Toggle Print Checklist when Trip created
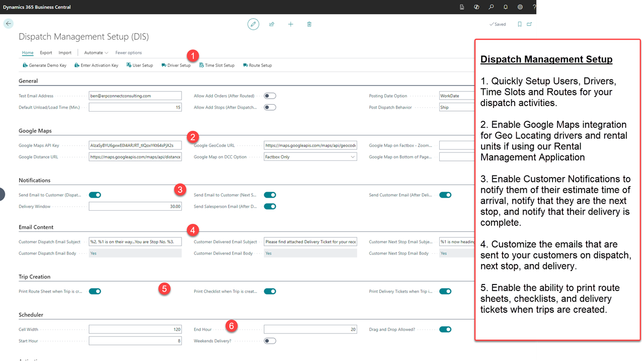The image size is (644, 362). click(x=270, y=291)
